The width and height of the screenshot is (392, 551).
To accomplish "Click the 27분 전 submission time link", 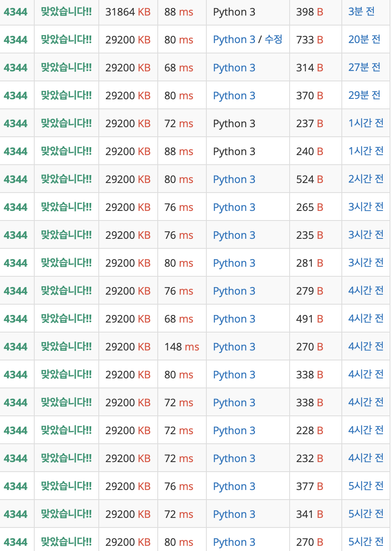I will [364, 67].
